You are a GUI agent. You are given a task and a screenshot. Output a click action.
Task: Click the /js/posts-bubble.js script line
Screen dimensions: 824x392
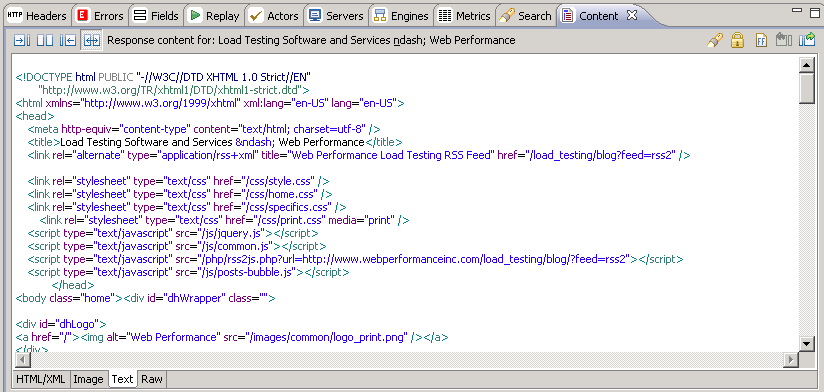click(188, 272)
